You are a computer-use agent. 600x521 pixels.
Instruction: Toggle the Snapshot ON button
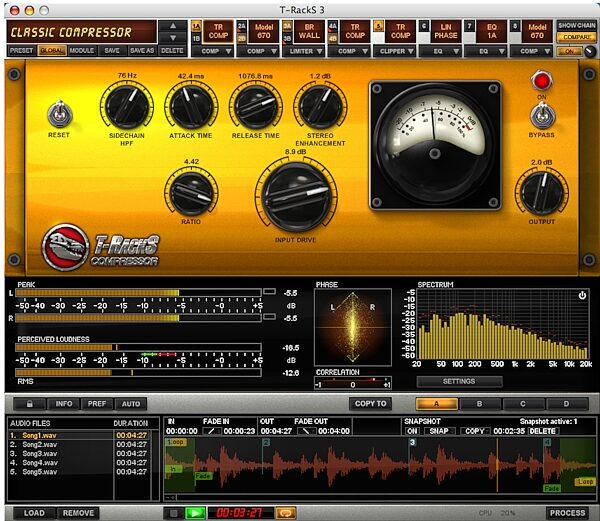click(412, 431)
